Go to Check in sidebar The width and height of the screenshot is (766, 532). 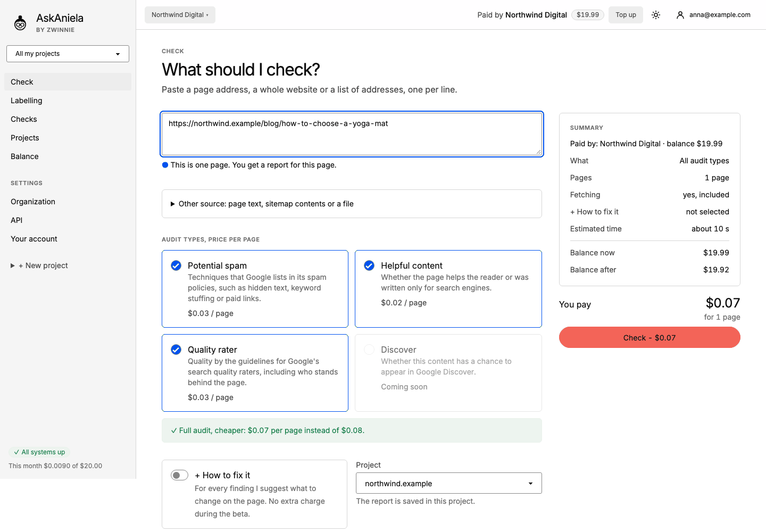[x=68, y=82]
